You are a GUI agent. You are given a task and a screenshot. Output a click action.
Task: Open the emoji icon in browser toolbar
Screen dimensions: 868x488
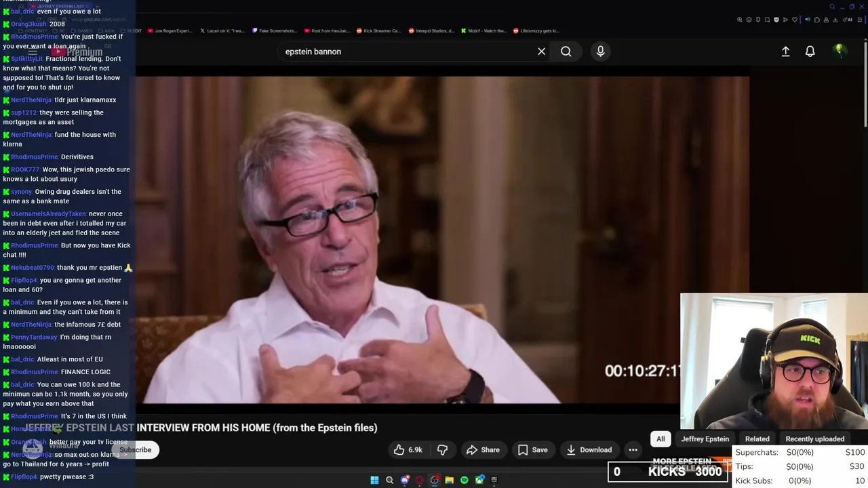749,20
